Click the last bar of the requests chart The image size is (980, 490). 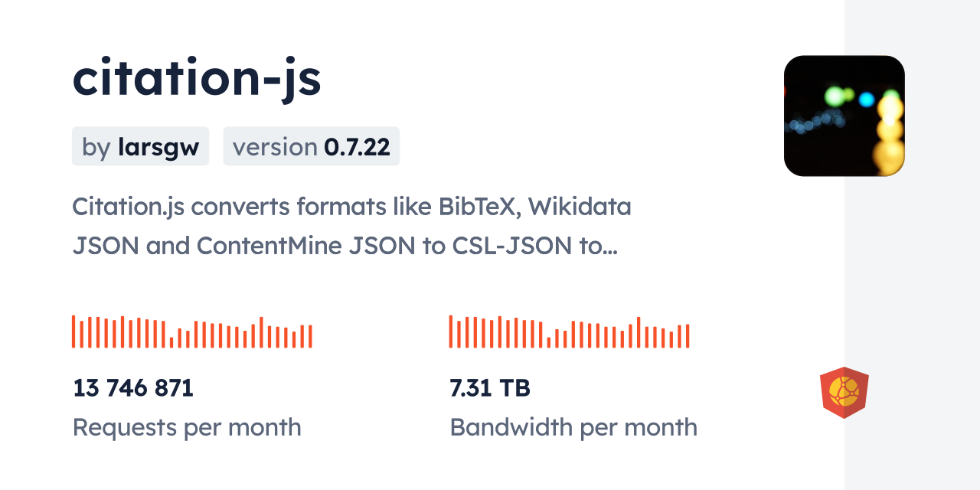point(310,336)
